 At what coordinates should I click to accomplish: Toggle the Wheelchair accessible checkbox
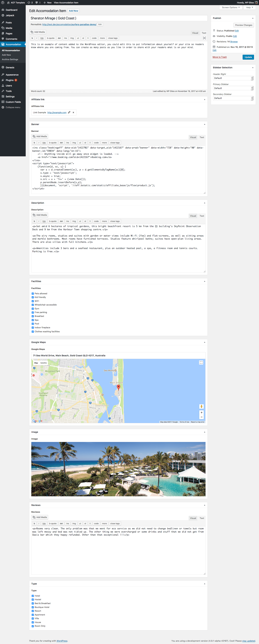coord(33,305)
